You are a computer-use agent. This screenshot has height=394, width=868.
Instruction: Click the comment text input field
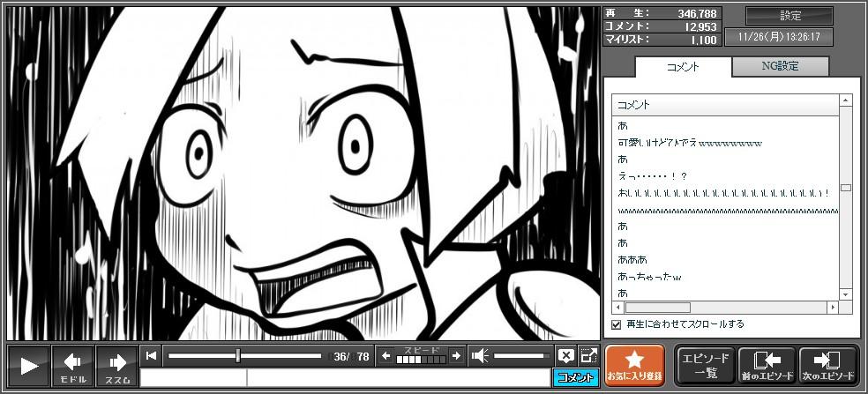(344, 378)
